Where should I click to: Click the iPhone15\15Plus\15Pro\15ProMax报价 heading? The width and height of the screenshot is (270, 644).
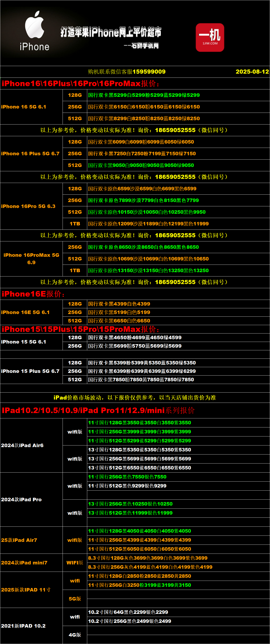tap(80, 329)
